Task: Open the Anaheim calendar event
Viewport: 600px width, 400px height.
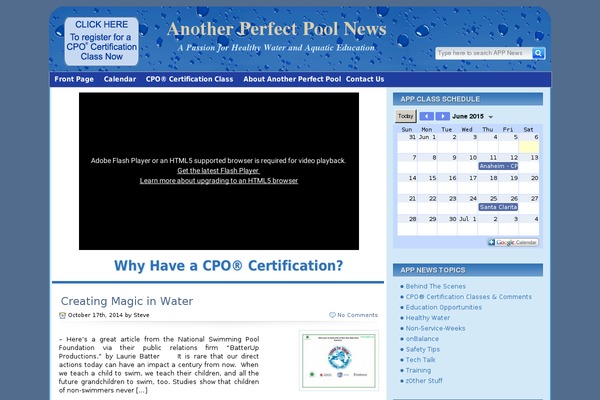Action: tap(498, 166)
